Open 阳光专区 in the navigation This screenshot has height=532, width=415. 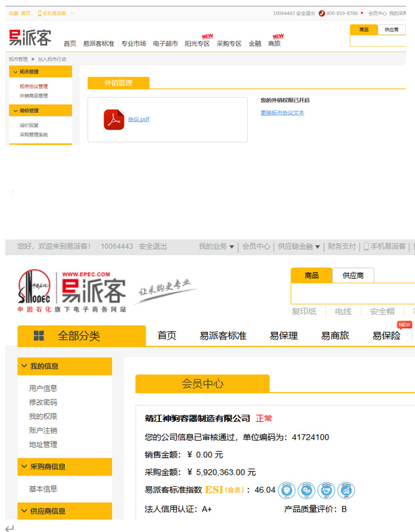pyautogui.click(x=197, y=43)
